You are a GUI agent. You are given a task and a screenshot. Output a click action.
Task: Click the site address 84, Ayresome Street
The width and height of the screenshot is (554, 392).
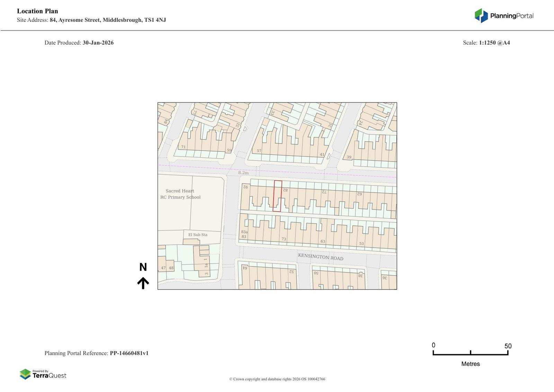(x=108, y=20)
